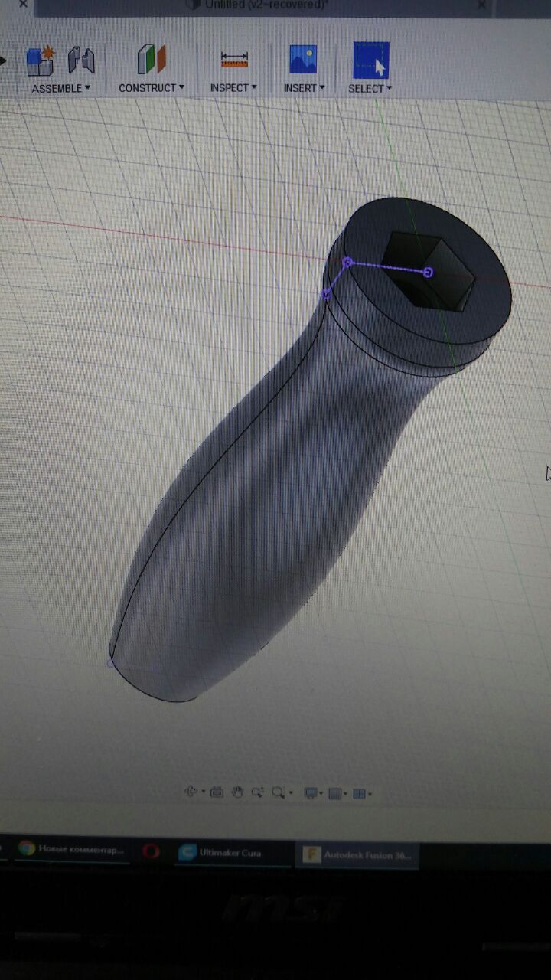Click the New Component icon in Assemble
This screenshot has width=551, height=980.
click(41, 60)
